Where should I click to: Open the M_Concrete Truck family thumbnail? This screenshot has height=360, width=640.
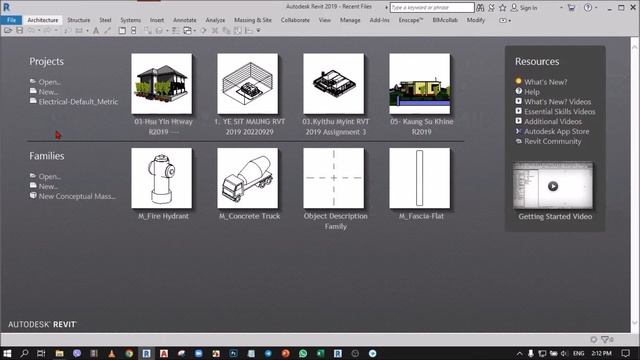pyautogui.click(x=248, y=178)
